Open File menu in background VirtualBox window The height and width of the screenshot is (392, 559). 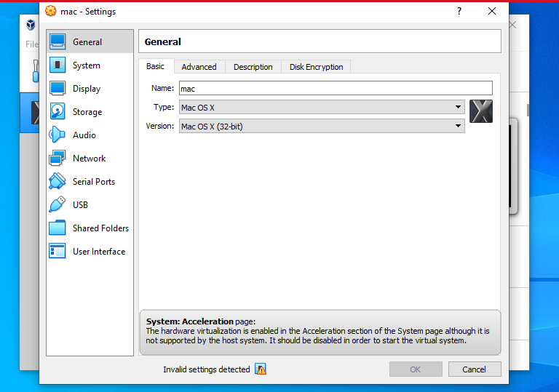tap(31, 44)
